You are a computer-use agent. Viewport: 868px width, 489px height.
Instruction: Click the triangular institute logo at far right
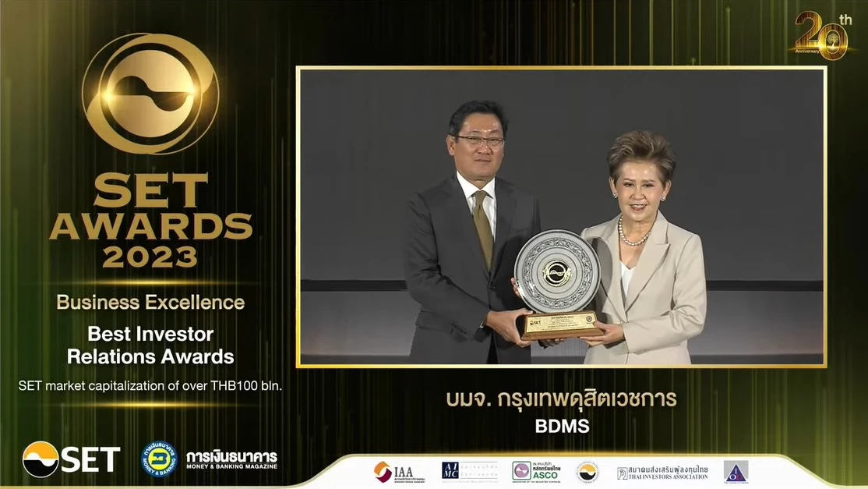(x=737, y=472)
